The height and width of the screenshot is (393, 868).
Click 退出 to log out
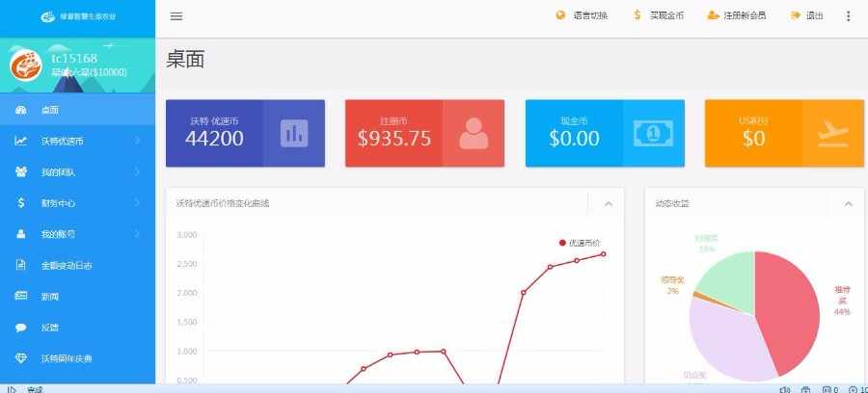(814, 16)
